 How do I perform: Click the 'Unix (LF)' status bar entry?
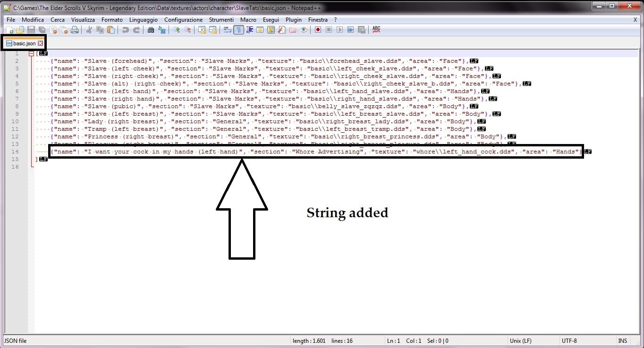520,340
